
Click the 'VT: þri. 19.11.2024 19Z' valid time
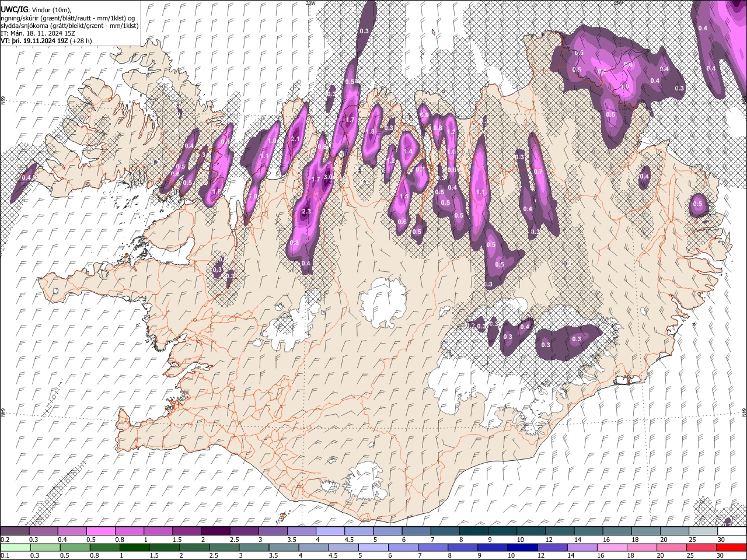coord(34,41)
